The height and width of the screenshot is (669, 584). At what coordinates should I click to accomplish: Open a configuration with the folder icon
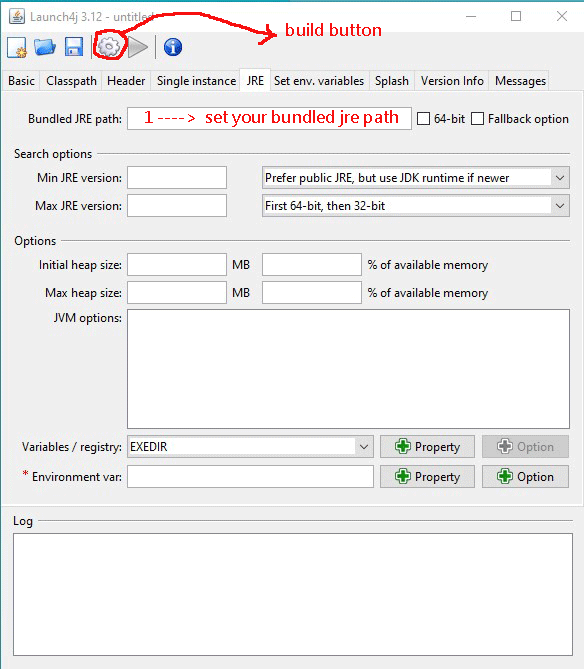tap(45, 47)
